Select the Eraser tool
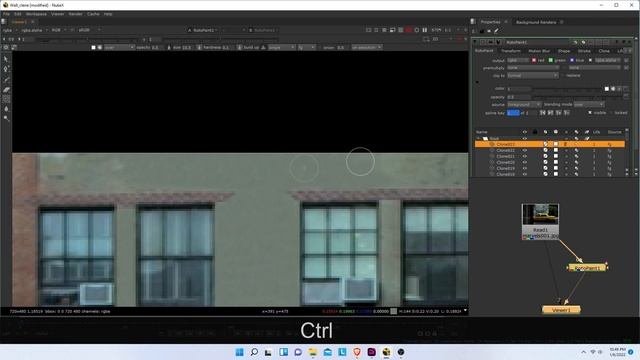This screenshot has height=360, width=640. pos(6,89)
